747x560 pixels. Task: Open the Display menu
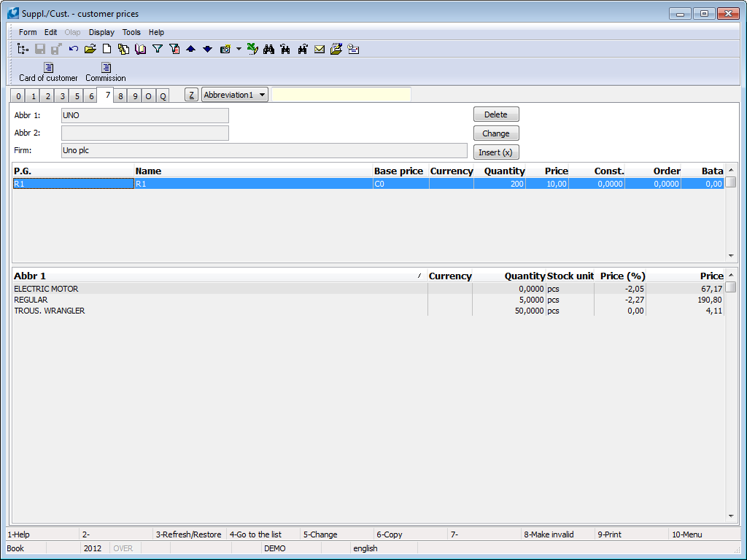pos(101,32)
